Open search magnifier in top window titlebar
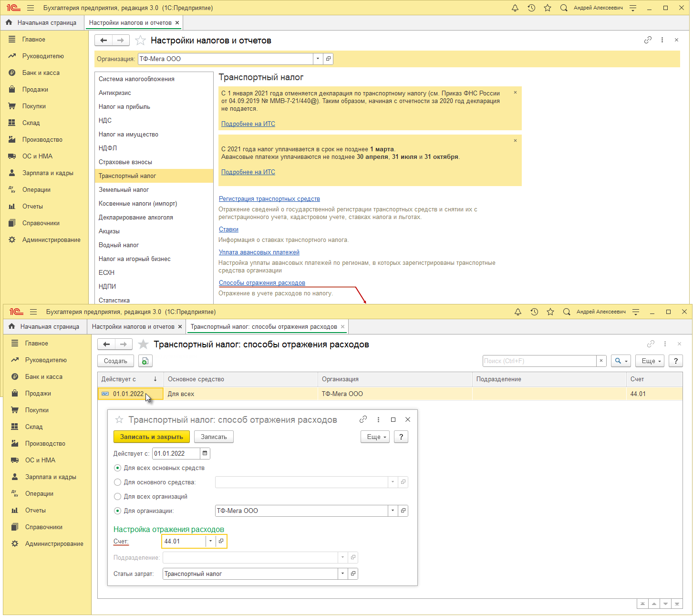The image size is (693, 616). pos(564,8)
